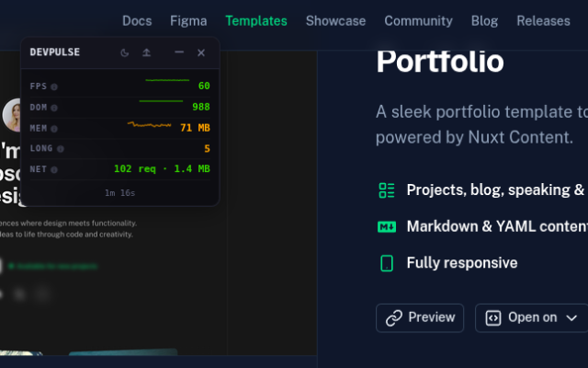Click the FPS value 60

(204, 86)
